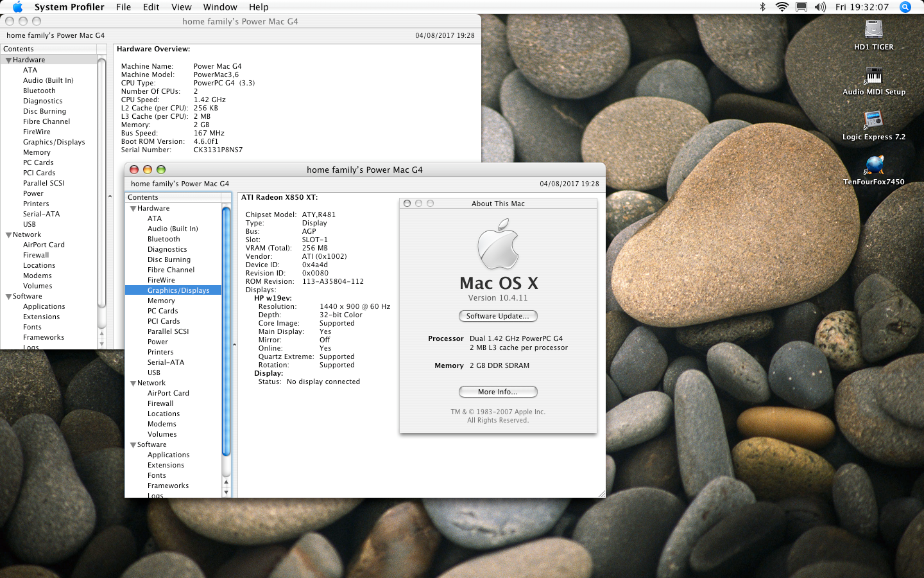Open Spotlight search
The height and width of the screenshot is (578, 924).
click(905, 7)
